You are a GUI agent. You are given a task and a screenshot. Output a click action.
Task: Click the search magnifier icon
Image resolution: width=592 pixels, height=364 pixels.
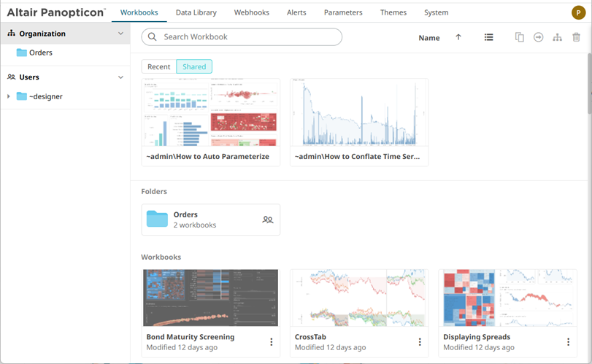pos(152,36)
